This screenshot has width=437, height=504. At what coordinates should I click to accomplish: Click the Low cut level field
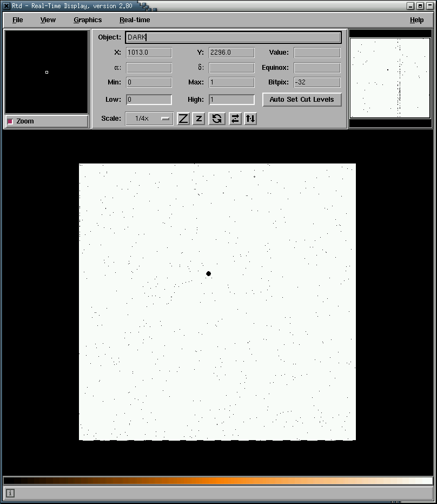[x=149, y=100]
